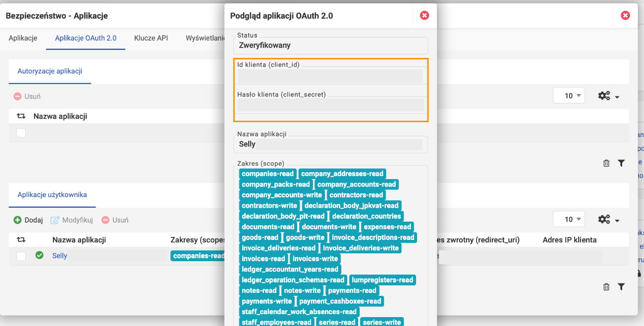This screenshot has width=644, height=326.
Task: Open the page size dropdown in Autoryzacje aplikacji
Action: (x=569, y=96)
